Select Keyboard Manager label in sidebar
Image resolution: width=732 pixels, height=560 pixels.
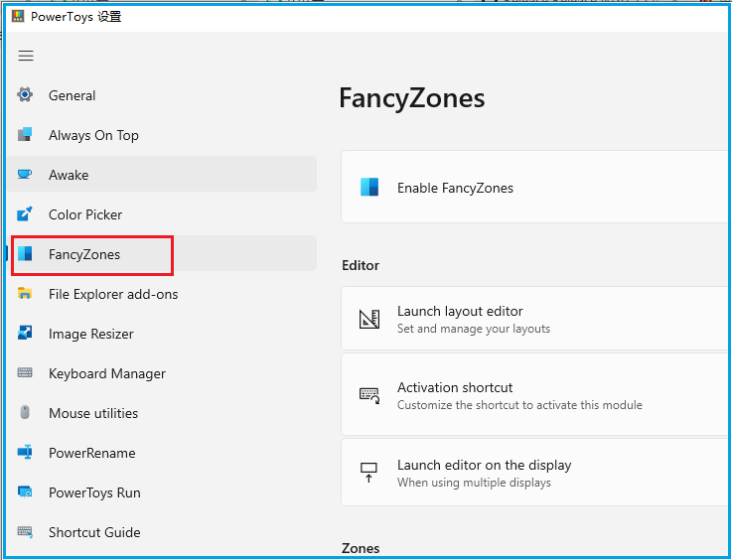(107, 373)
